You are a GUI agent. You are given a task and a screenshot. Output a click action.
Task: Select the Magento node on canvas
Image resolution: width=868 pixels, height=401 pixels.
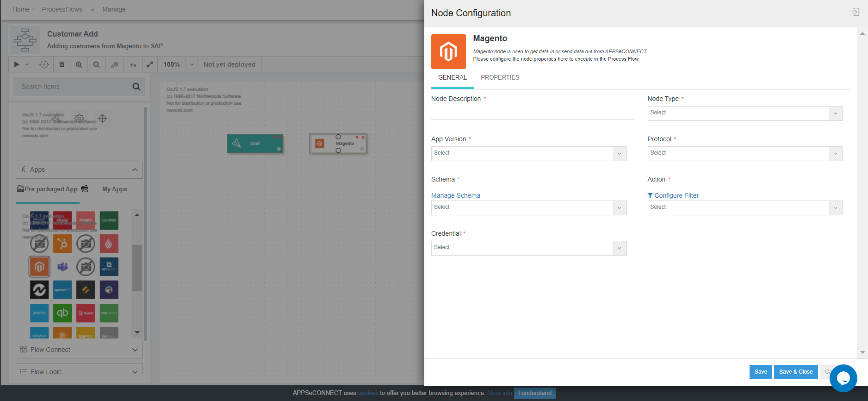click(x=338, y=144)
